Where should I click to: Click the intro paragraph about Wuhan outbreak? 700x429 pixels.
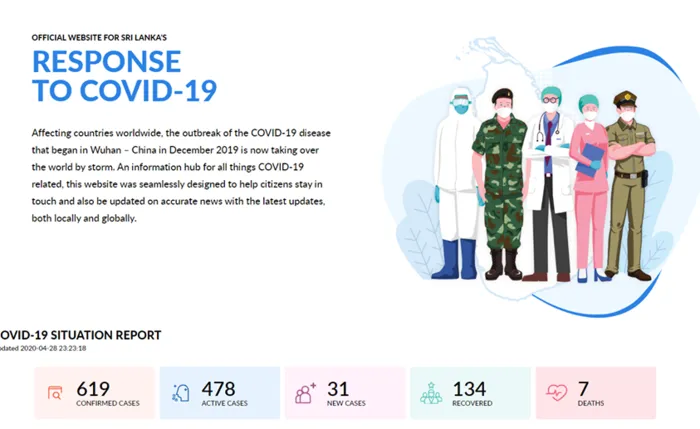(x=181, y=175)
